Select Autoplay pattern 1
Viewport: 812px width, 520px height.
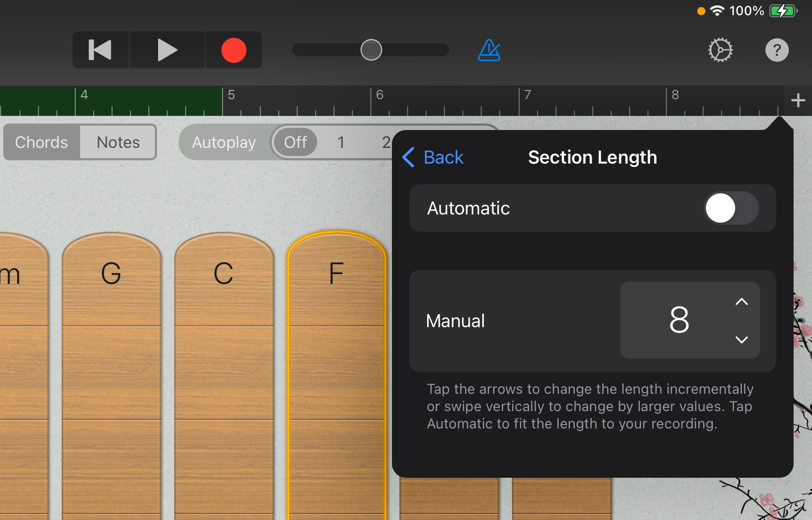point(341,142)
